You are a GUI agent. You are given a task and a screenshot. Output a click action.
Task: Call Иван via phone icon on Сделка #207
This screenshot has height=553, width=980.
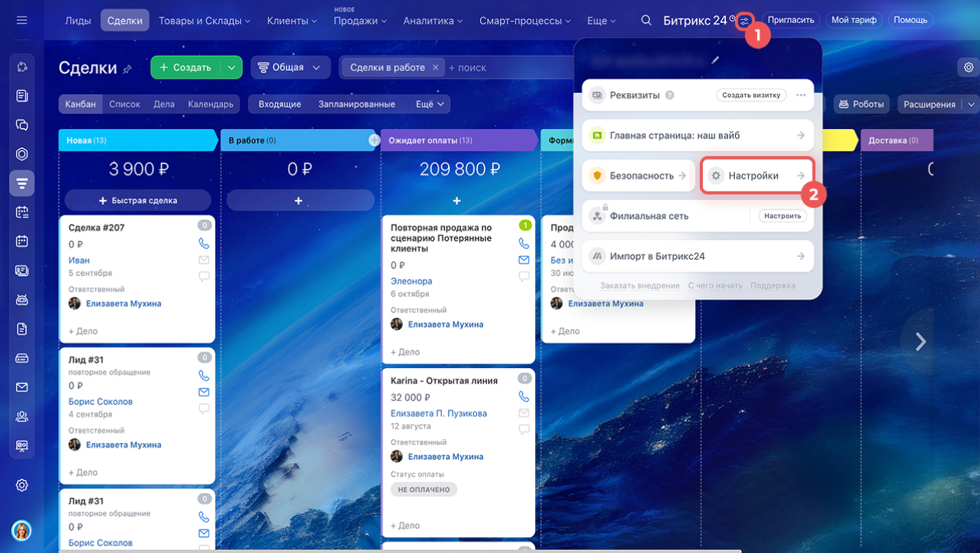[204, 244]
